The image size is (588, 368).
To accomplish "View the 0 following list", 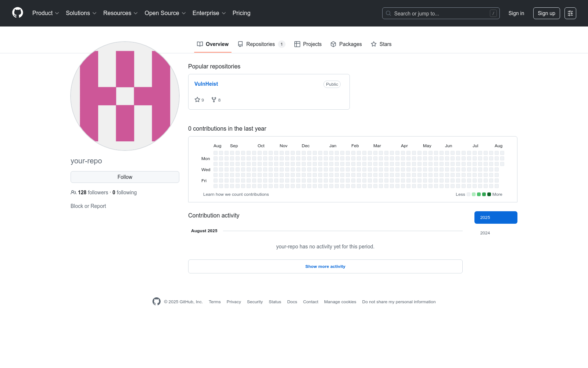I will click(125, 192).
